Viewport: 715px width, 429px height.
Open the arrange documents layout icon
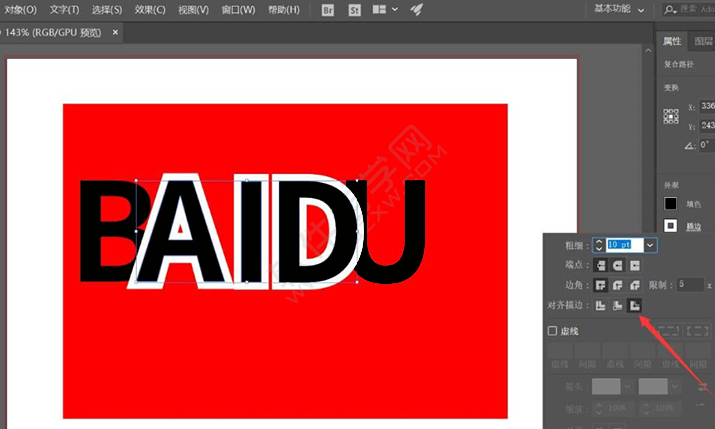379,9
